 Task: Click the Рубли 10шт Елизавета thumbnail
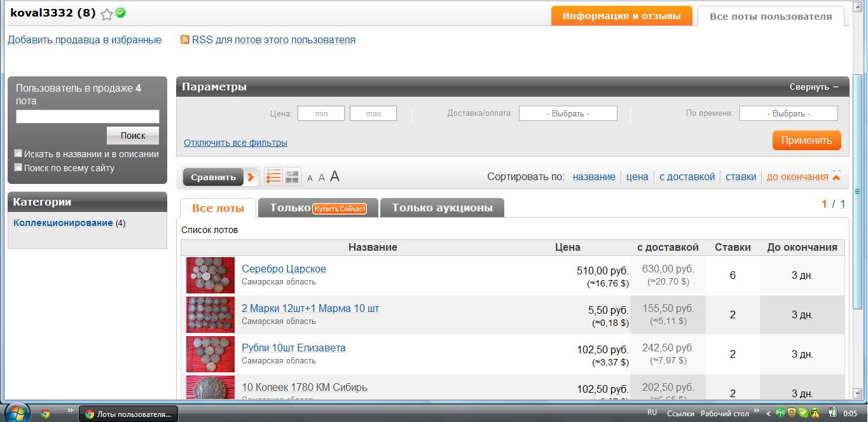pos(210,354)
